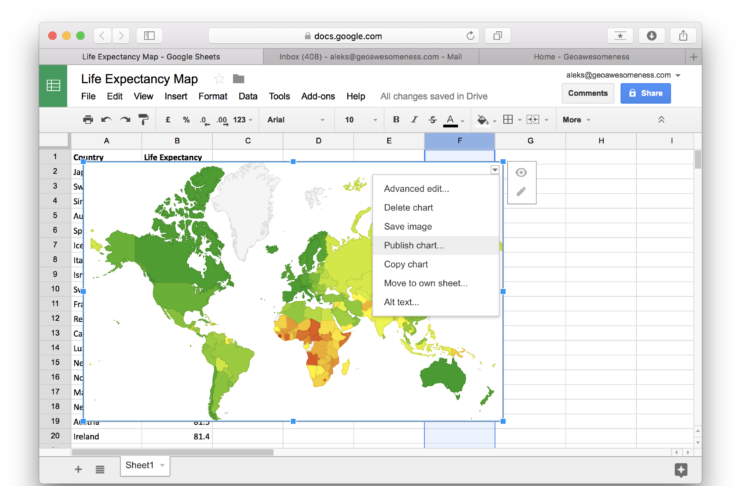
Task: Click the undo arrow icon
Action: 107,120
